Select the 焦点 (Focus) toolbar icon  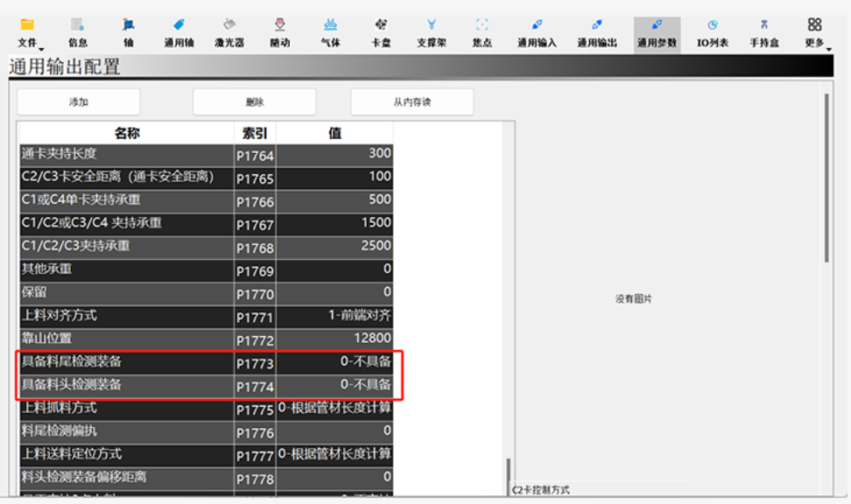[x=482, y=32]
